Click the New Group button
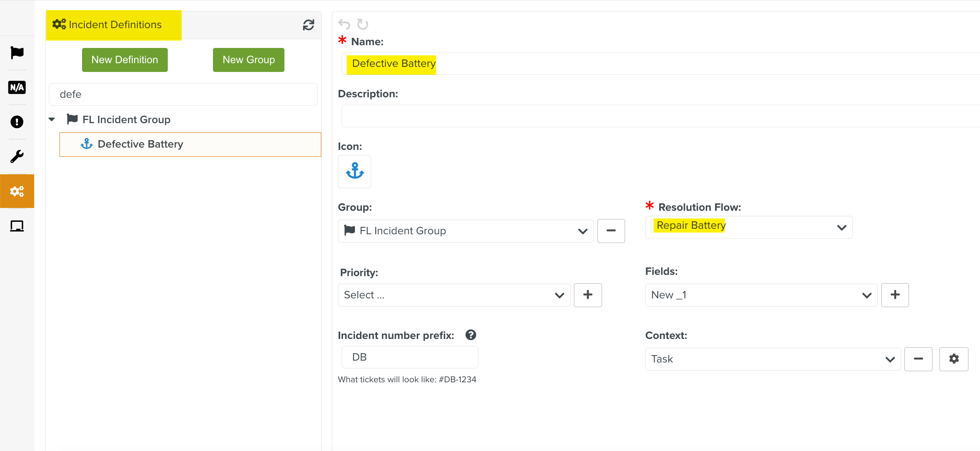Image resolution: width=980 pixels, height=451 pixels. pyautogui.click(x=248, y=60)
